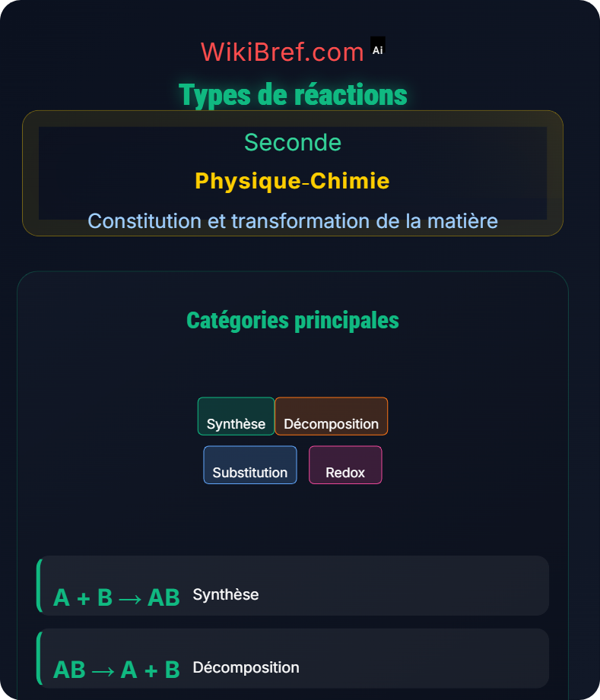
Task: Click the WikiBref.com logo
Action: click(x=282, y=50)
